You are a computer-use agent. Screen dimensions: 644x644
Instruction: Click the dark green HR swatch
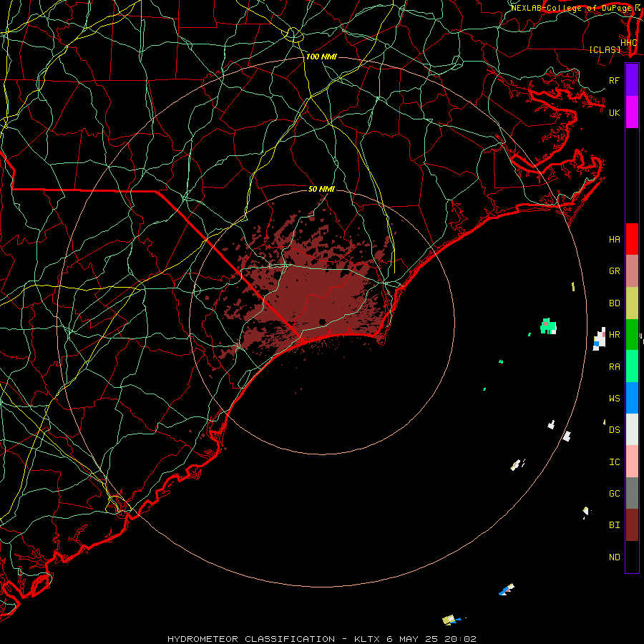pyautogui.click(x=632, y=335)
